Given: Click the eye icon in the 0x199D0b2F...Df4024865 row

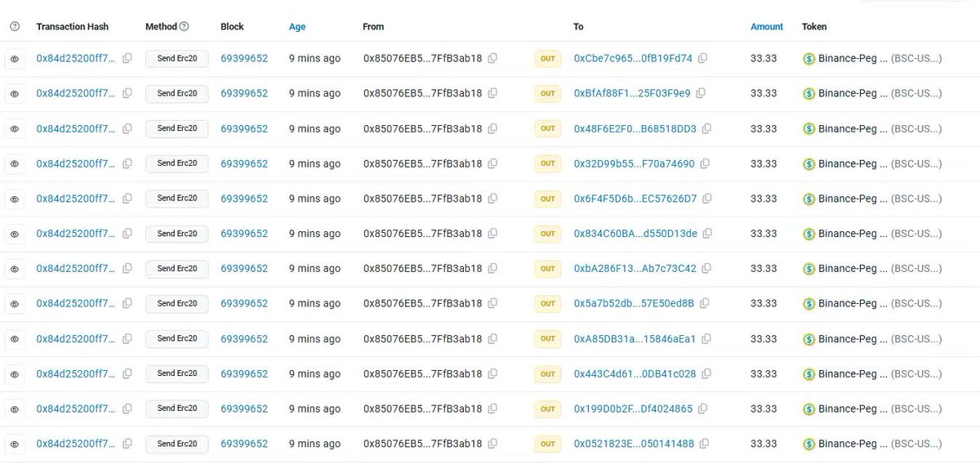Looking at the screenshot, I should click(x=15, y=409).
